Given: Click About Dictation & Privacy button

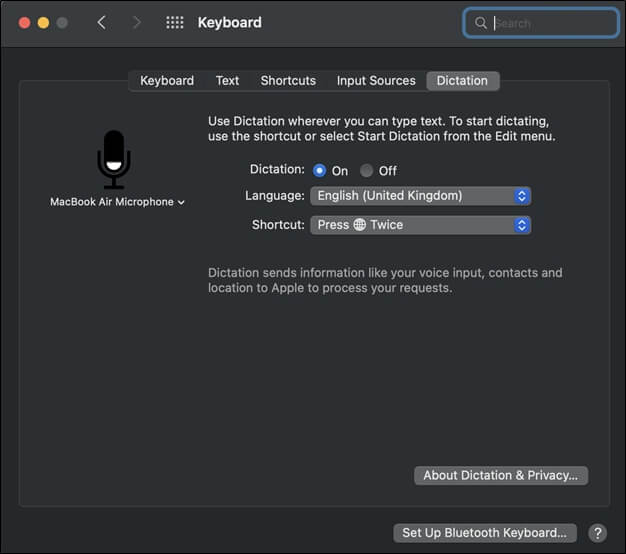Looking at the screenshot, I should click(x=501, y=475).
